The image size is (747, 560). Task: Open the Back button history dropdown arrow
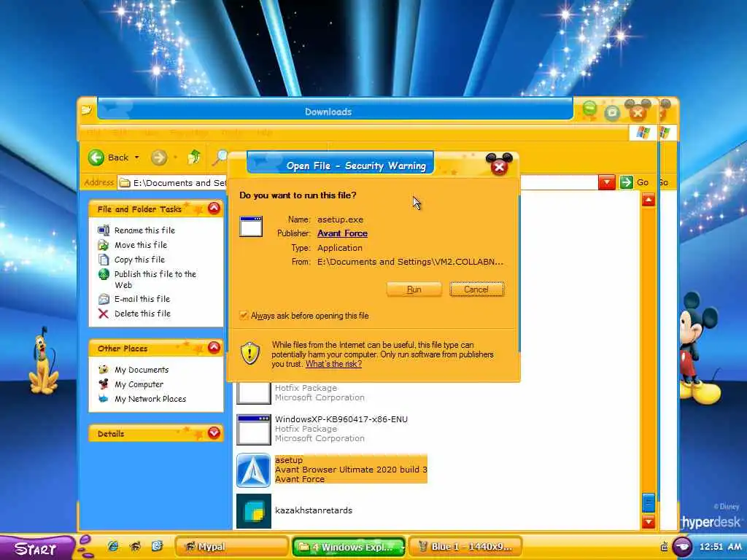click(x=137, y=157)
